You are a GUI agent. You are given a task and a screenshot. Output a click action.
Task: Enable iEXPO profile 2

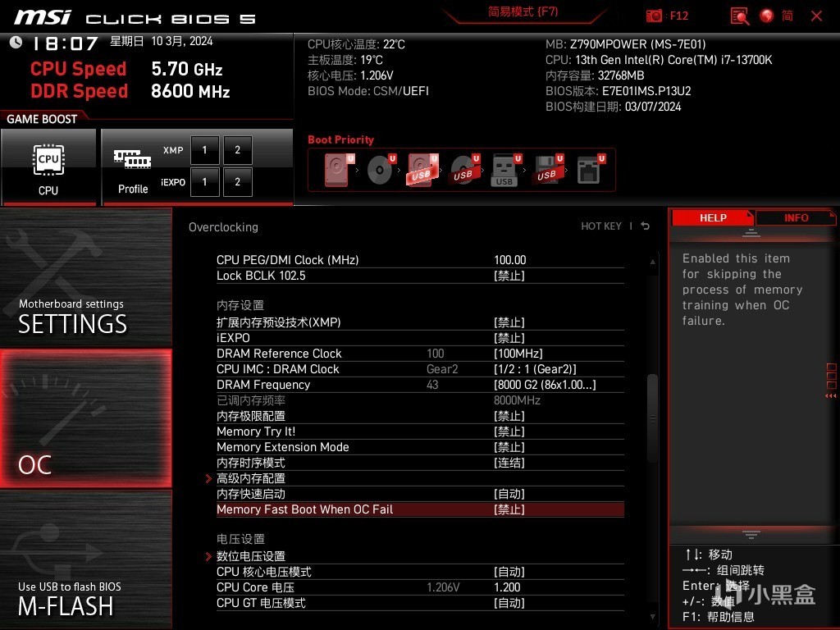(238, 182)
